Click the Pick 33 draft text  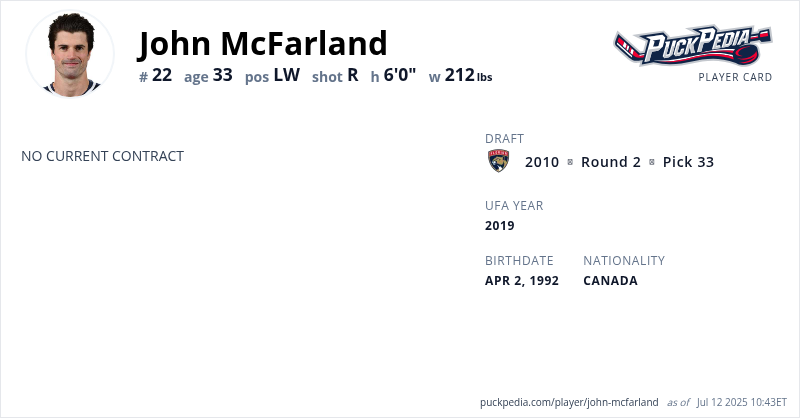click(x=688, y=162)
